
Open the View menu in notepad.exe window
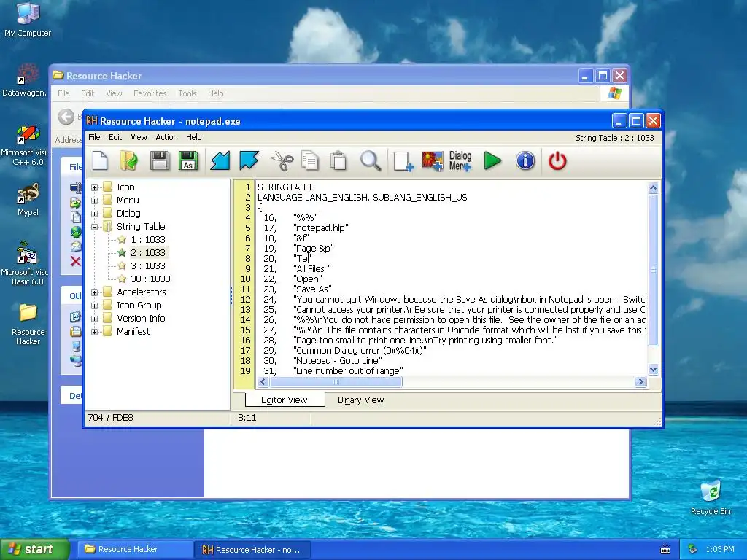(x=139, y=137)
